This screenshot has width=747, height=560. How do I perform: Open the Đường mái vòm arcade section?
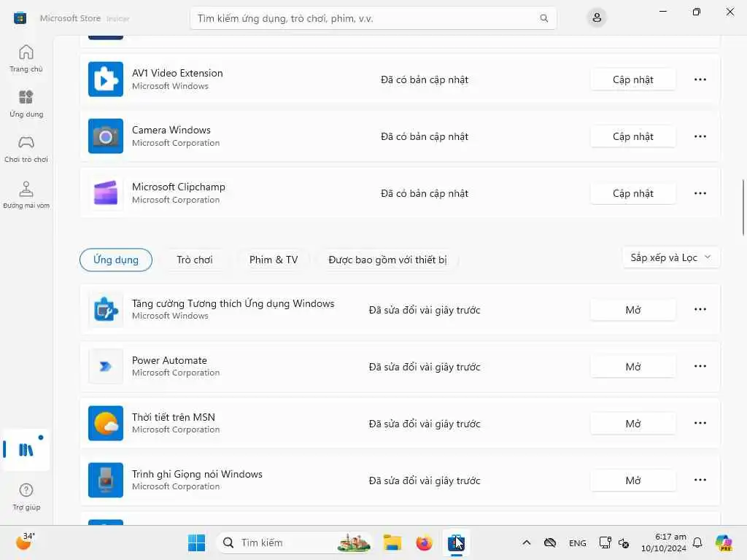click(26, 195)
